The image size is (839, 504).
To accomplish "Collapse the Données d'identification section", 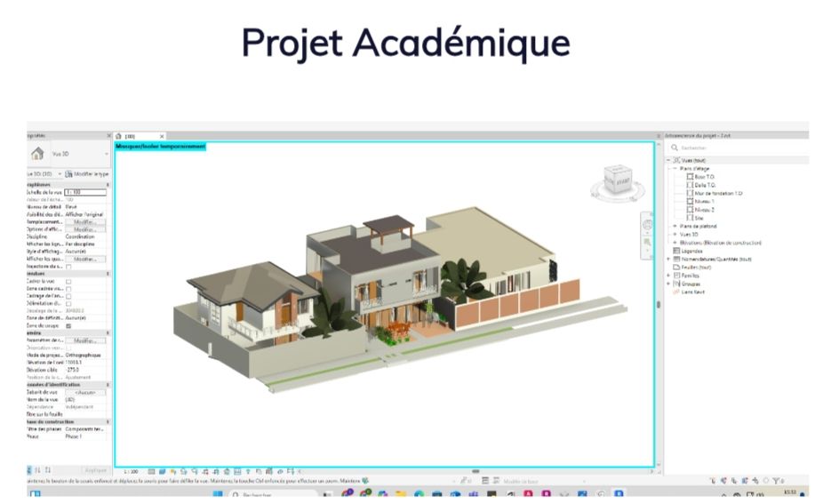I will pyautogui.click(x=108, y=385).
